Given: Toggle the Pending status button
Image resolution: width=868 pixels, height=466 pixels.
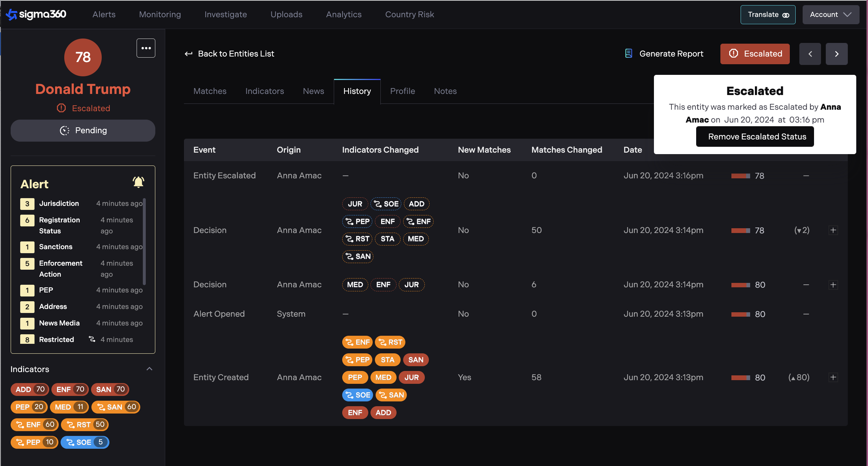Looking at the screenshot, I should point(83,131).
